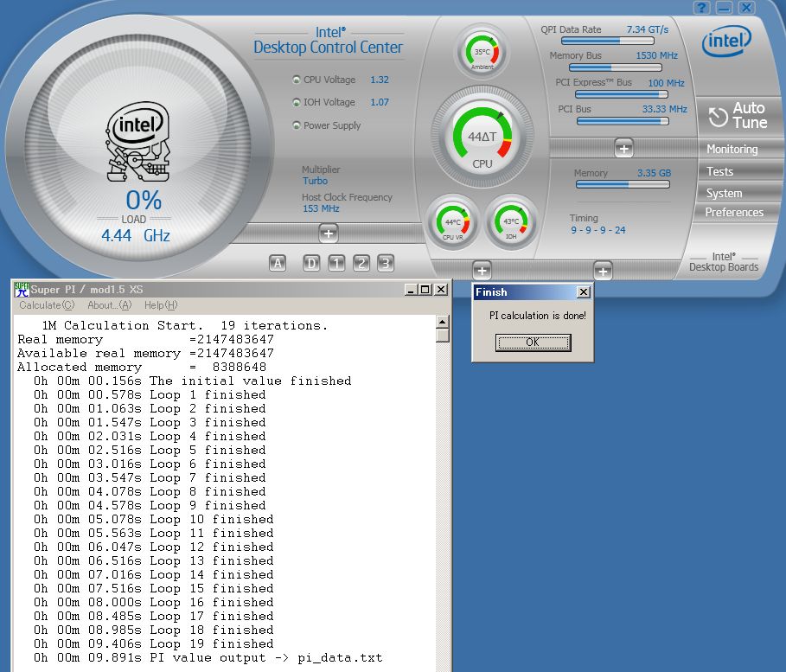Expand the plus button under Timing
The height and width of the screenshot is (672, 786).
(x=603, y=271)
